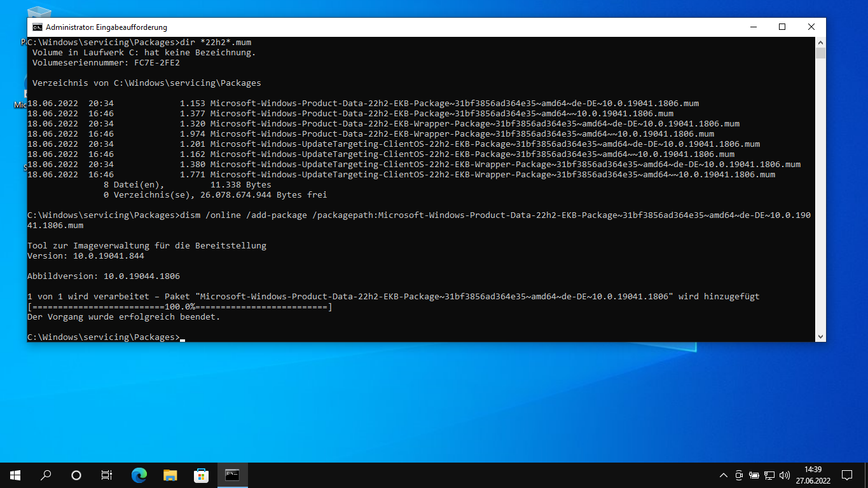
Task: Click the console scrollbar up arrow
Action: [x=820, y=42]
